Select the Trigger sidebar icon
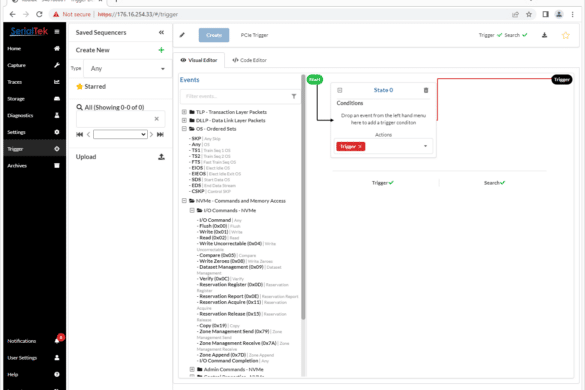The width and height of the screenshot is (585, 390). click(x=57, y=149)
